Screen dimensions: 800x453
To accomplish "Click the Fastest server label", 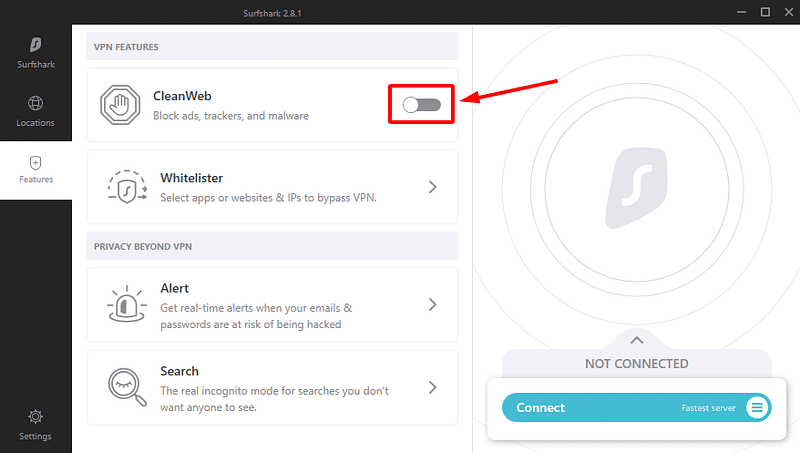I will click(709, 408).
